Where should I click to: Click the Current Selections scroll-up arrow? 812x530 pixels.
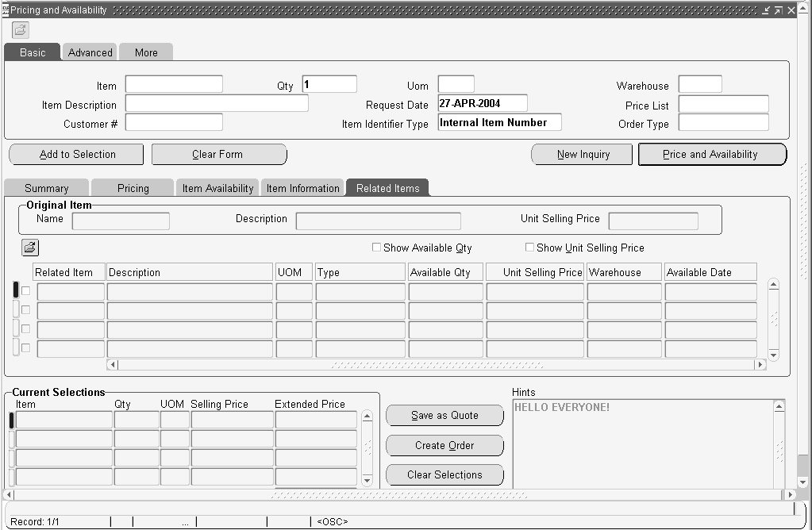pyautogui.click(x=368, y=416)
